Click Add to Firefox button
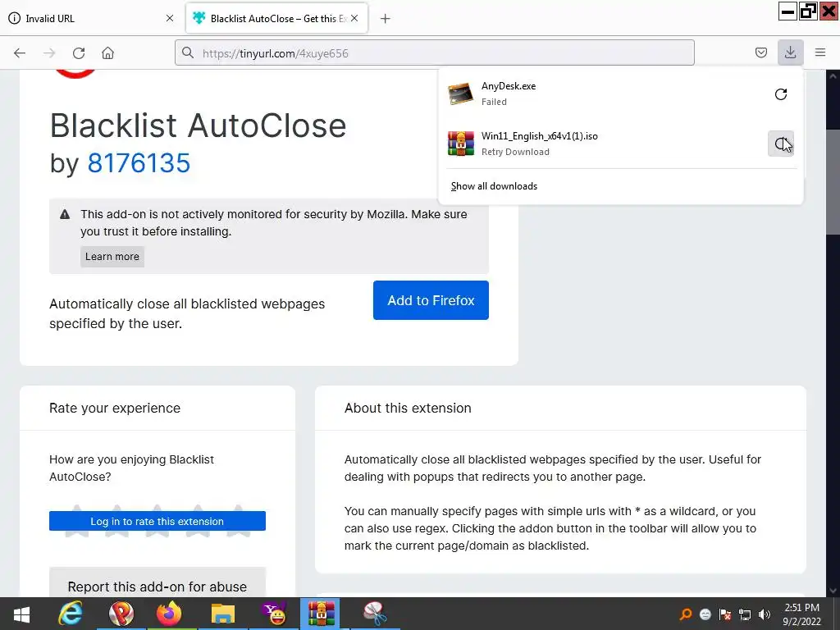This screenshot has width=840, height=630. click(431, 300)
